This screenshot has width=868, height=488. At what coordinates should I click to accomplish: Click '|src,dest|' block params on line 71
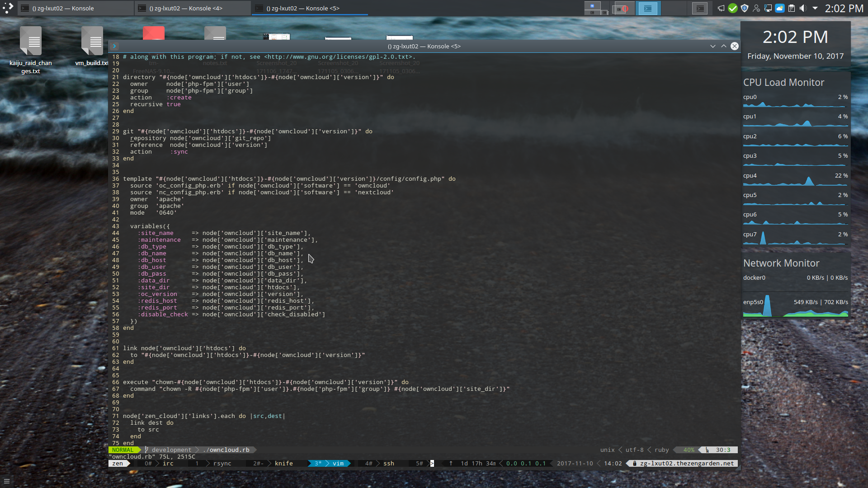pos(267,416)
